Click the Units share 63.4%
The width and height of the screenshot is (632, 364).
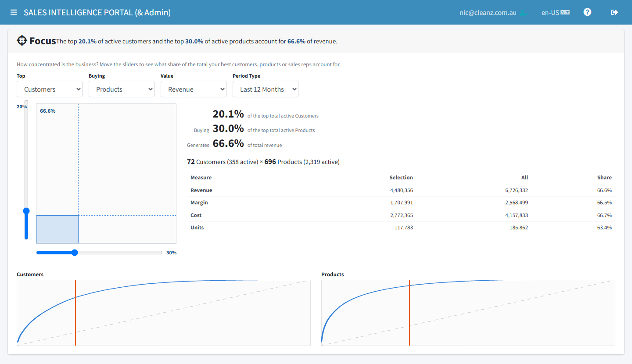point(604,228)
